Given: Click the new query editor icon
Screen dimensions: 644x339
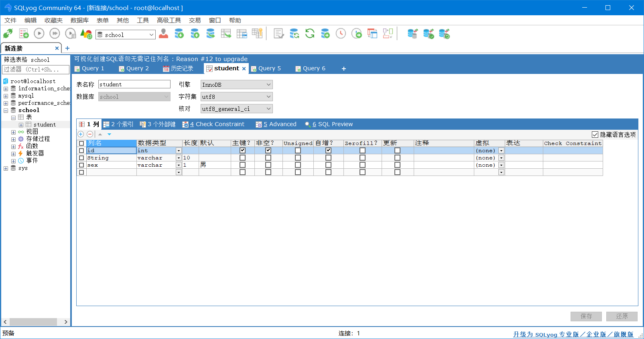Looking at the screenshot, I should coord(24,34).
